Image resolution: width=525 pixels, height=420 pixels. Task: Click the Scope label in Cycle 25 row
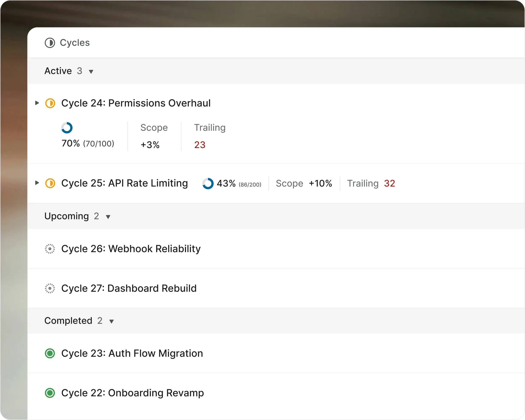pos(289,183)
